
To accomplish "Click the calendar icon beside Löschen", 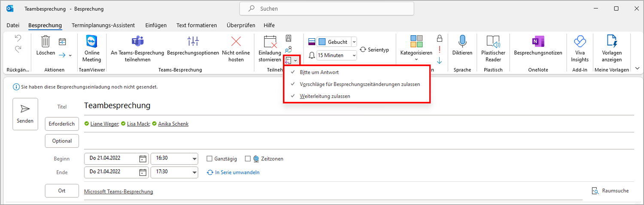I will click(62, 42).
